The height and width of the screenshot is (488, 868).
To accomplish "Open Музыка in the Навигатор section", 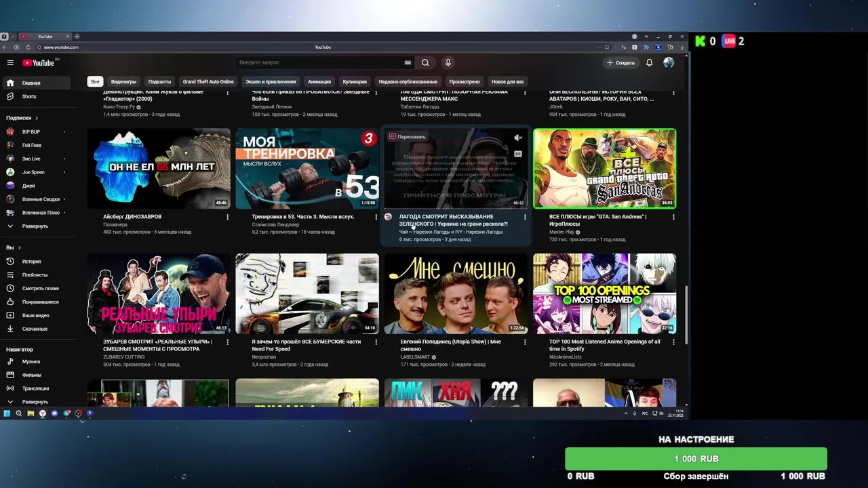I will 35,361.
